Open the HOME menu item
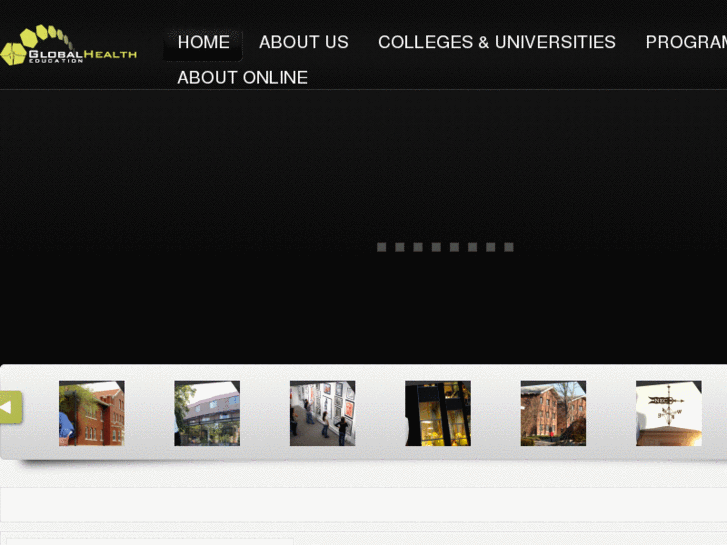The image size is (727, 545). (204, 42)
